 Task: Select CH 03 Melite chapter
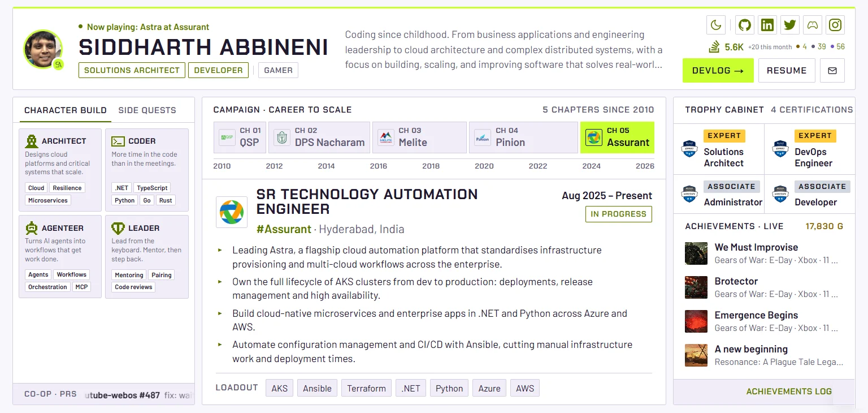coord(419,137)
